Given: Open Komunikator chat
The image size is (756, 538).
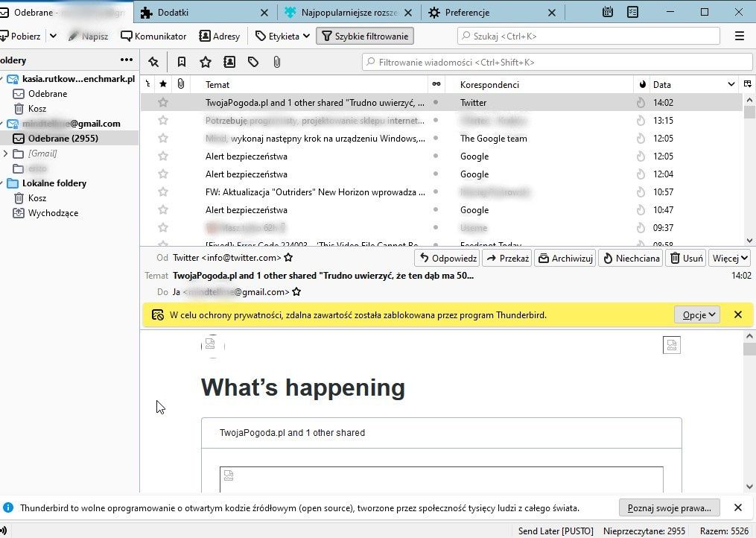Looking at the screenshot, I should tap(153, 37).
